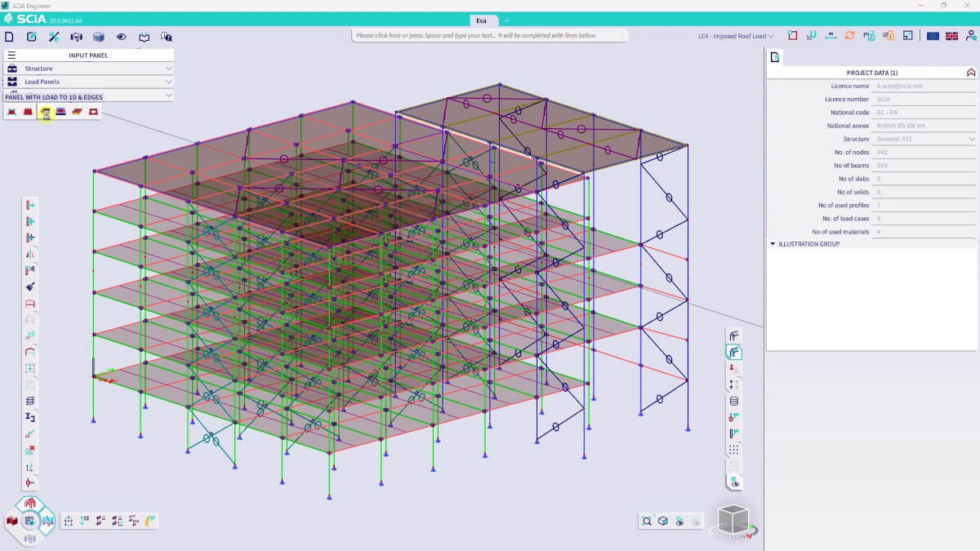This screenshot has height=551, width=980.
Task: Click the zoom magnifier icon below viewport
Action: point(647,521)
